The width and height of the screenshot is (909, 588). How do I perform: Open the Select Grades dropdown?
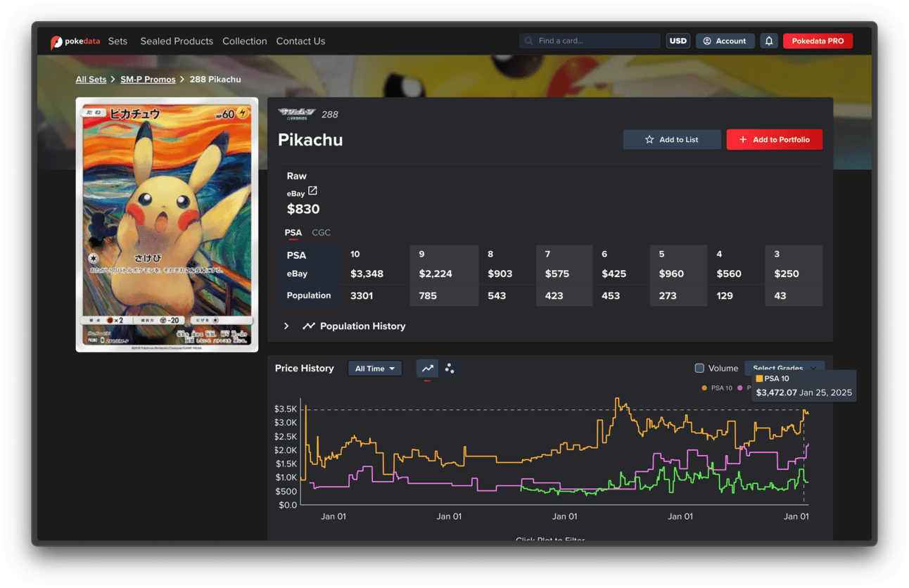[784, 368]
